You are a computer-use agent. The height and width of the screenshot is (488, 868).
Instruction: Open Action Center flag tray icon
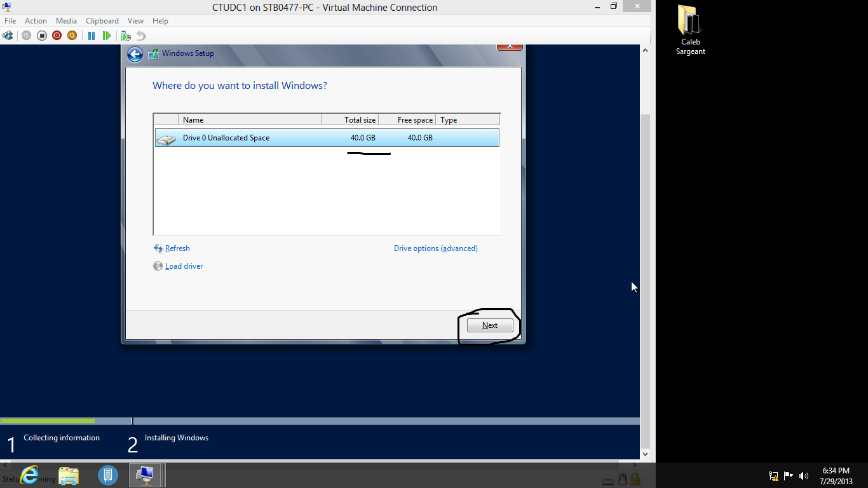789,476
